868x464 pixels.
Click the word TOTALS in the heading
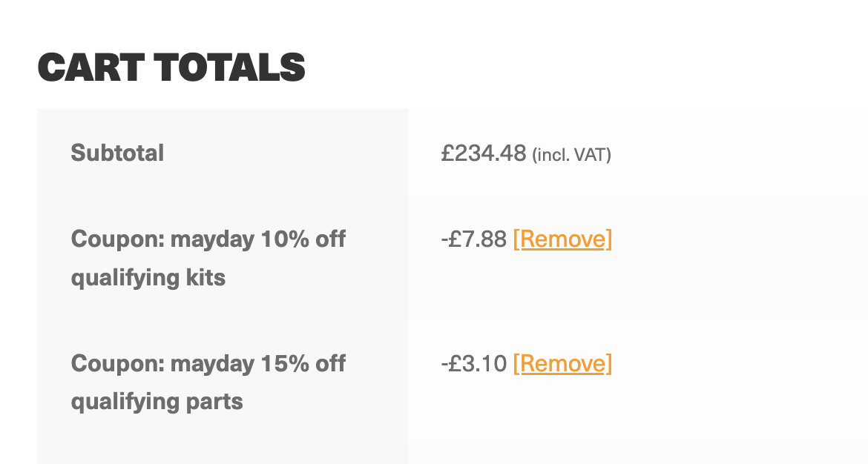pos(230,67)
